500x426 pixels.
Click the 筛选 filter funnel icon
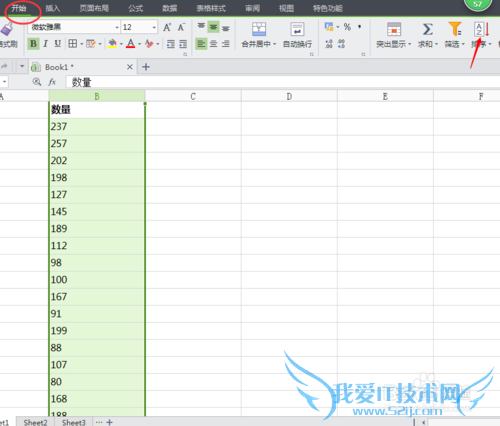(x=455, y=29)
